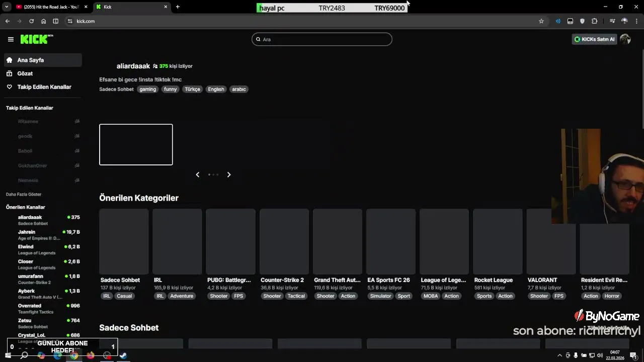This screenshot has height=362, width=644.
Task: Open recommended channel Zetsu
Action: [x=43, y=323]
